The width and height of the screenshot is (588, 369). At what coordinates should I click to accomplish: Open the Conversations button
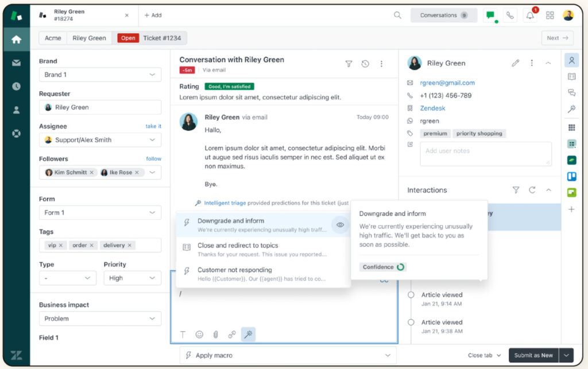(444, 15)
